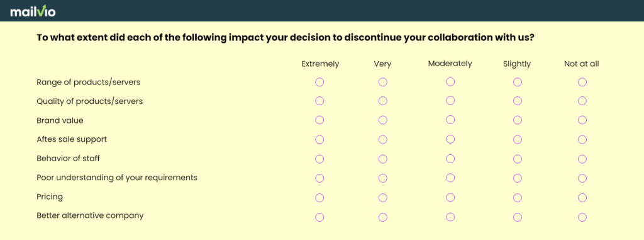Select Not at all for Pricing
The height and width of the screenshot is (240, 644).
pyautogui.click(x=582, y=198)
